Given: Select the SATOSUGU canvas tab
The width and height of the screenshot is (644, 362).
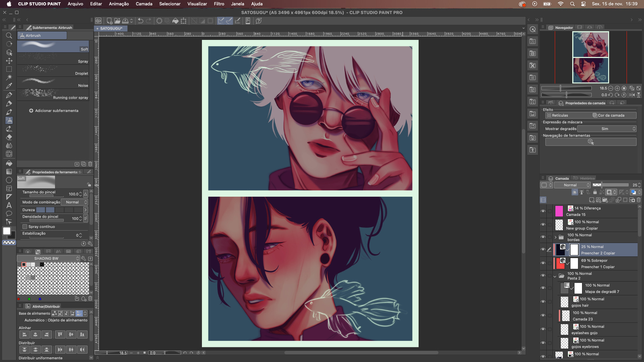Looking at the screenshot, I should point(111,28).
